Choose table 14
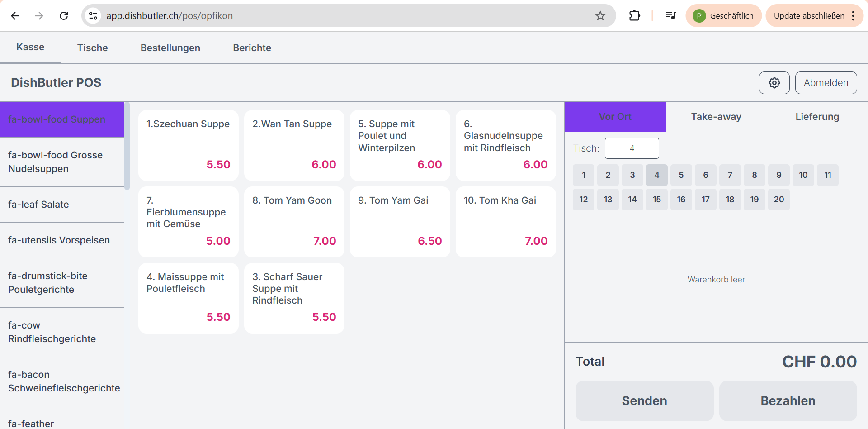868x429 pixels. (632, 200)
